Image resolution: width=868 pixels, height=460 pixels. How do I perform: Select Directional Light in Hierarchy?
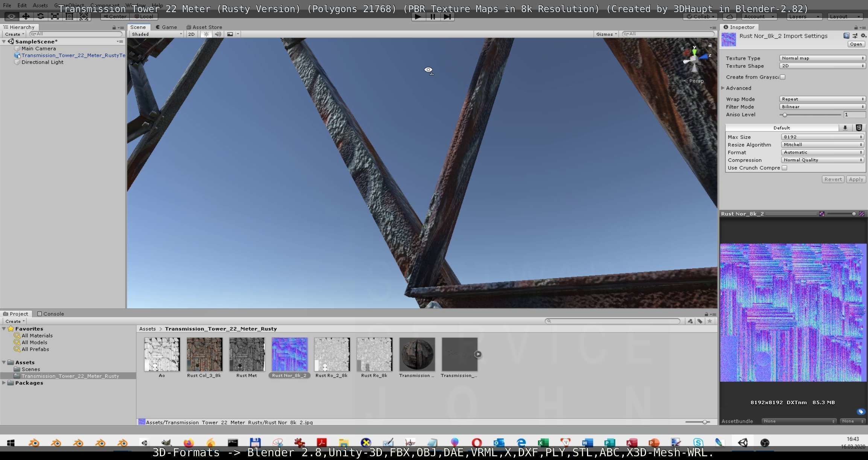point(42,62)
